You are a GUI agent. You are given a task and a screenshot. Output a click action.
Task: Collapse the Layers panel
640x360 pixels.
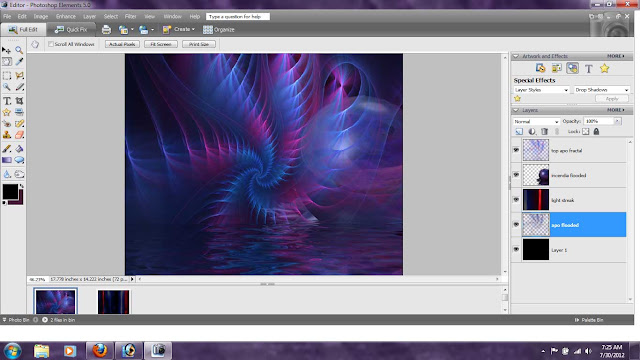[516, 110]
